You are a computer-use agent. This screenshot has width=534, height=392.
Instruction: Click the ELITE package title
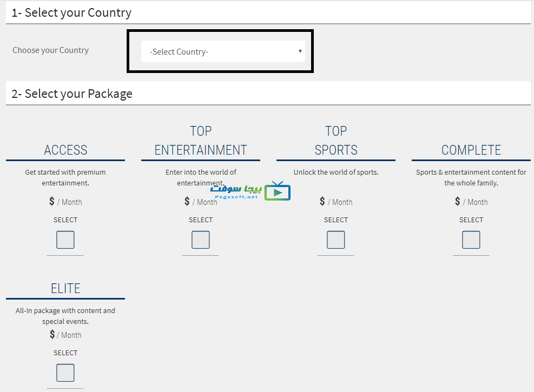coord(65,288)
